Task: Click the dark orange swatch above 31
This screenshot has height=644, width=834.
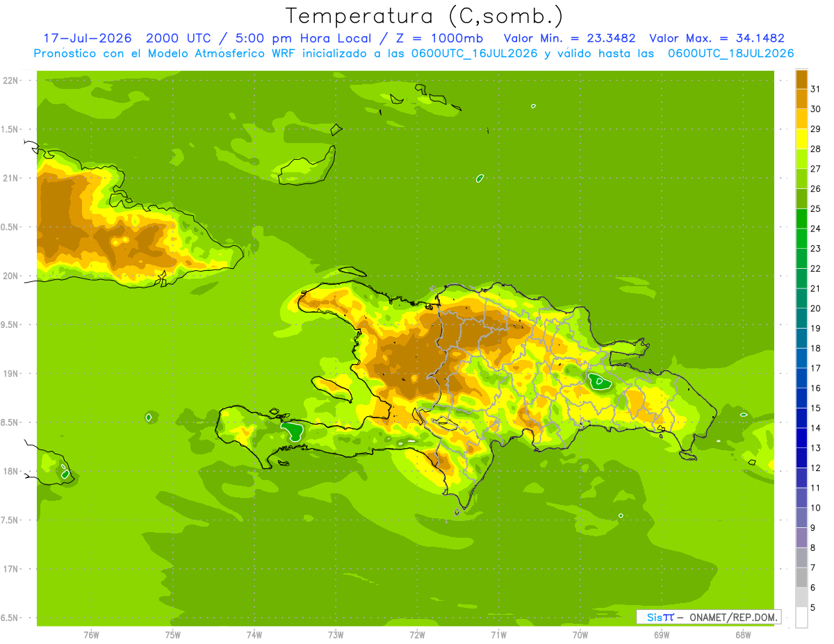Action: [x=801, y=79]
